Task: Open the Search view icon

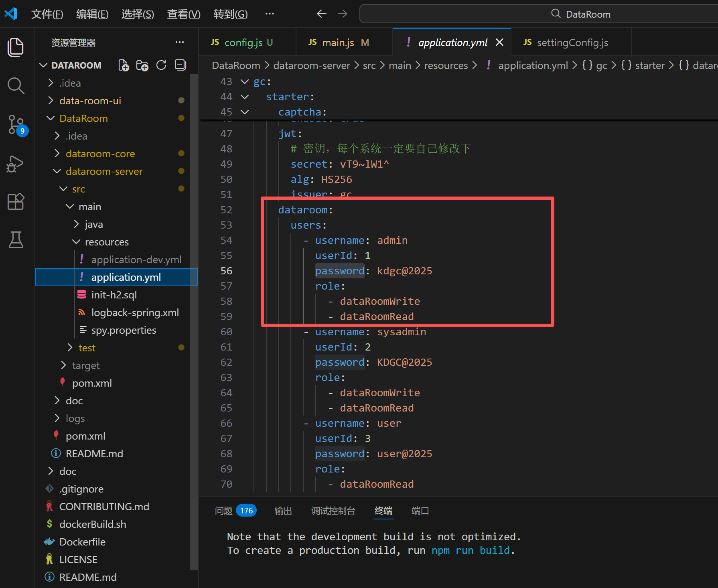Action: (x=16, y=85)
